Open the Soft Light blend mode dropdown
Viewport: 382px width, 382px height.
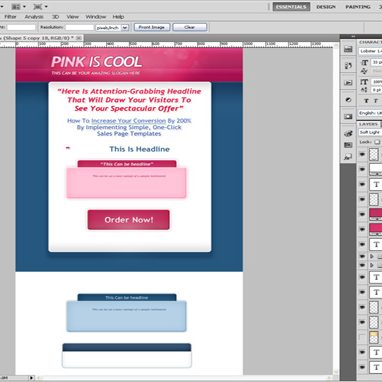tap(370, 132)
